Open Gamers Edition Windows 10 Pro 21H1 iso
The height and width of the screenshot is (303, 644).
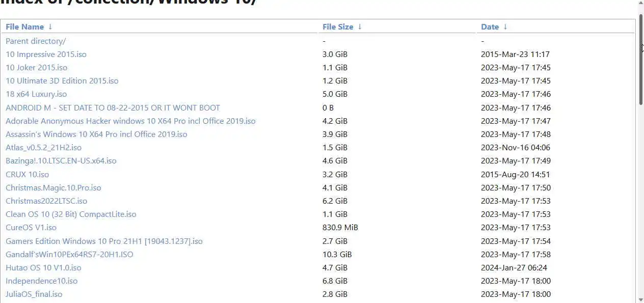pos(104,241)
